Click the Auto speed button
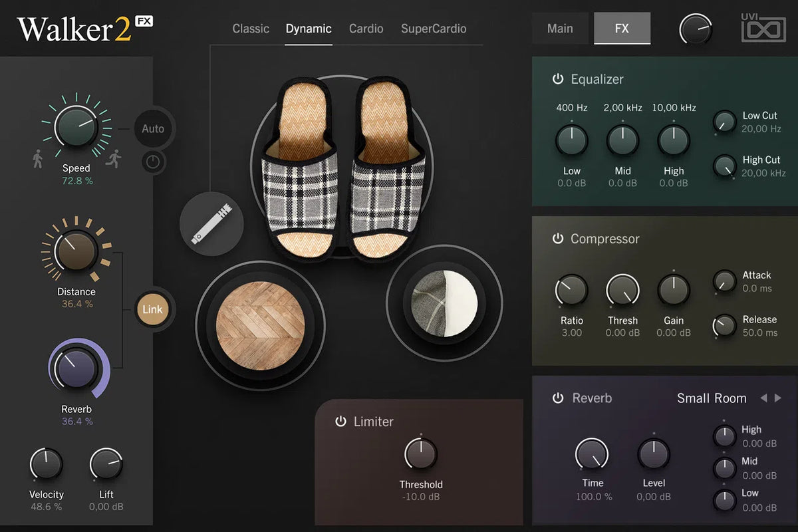Image resolution: width=798 pixels, height=532 pixels. 153,128
